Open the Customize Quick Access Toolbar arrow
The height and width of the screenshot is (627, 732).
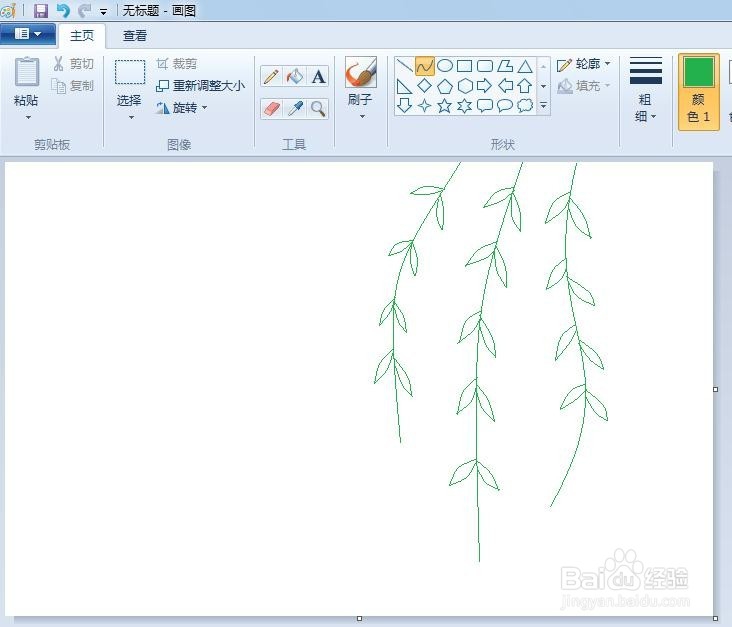click(104, 12)
